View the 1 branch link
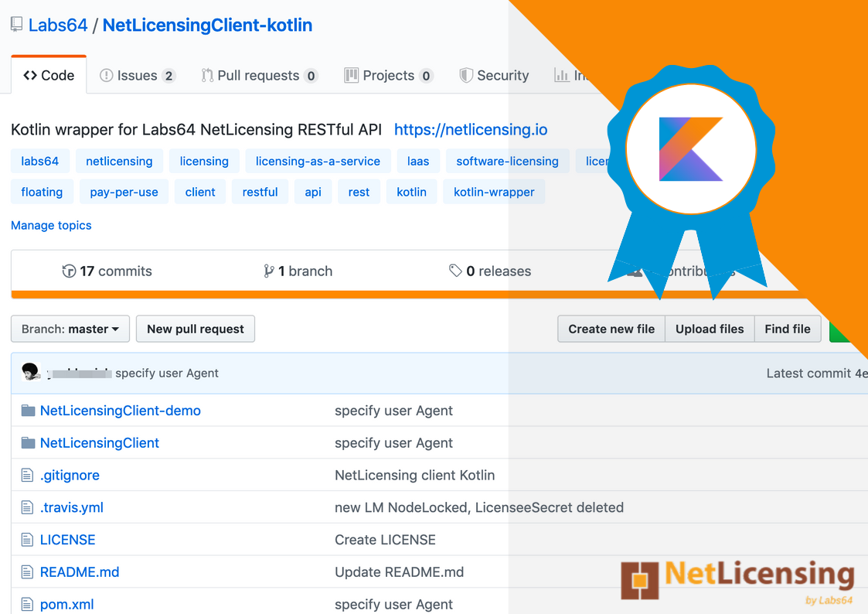The image size is (868, 614). 305,271
